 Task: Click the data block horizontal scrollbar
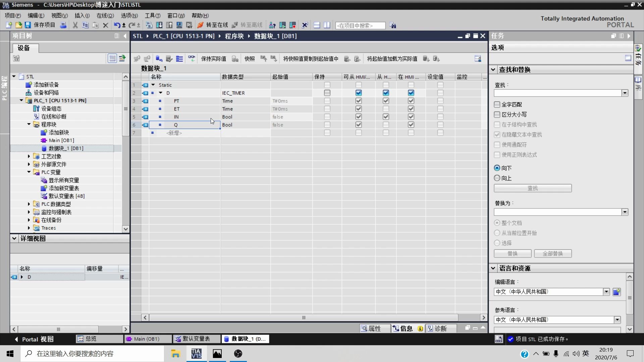click(x=304, y=317)
